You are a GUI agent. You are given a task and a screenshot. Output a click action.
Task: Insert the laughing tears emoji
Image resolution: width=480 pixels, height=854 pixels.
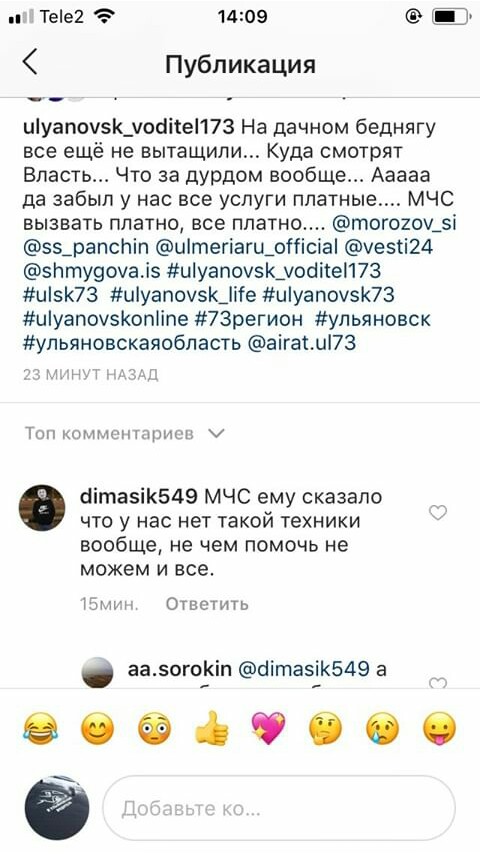pyautogui.click(x=40, y=729)
